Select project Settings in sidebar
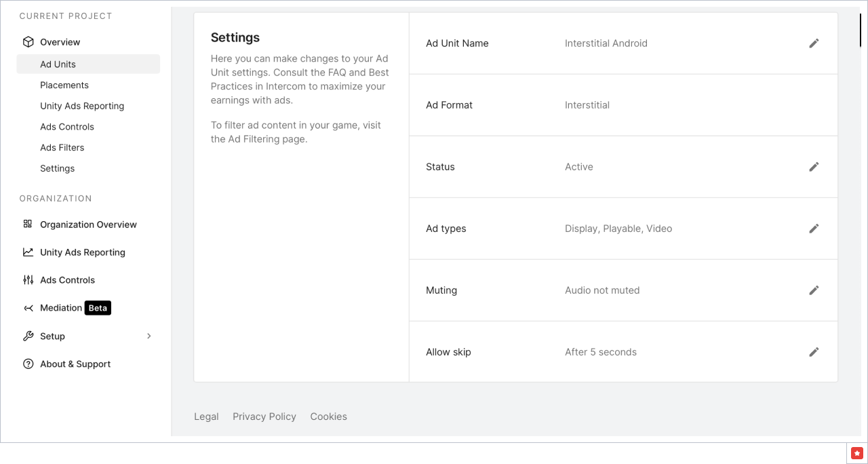The height and width of the screenshot is (464, 868). pos(57,169)
